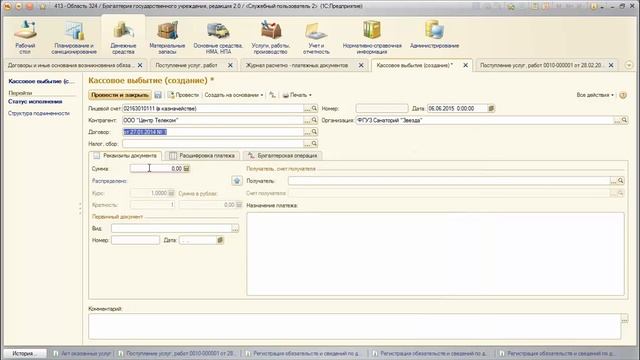Click the primary document Номер field
The width and height of the screenshot is (640, 360).
[135, 240]
